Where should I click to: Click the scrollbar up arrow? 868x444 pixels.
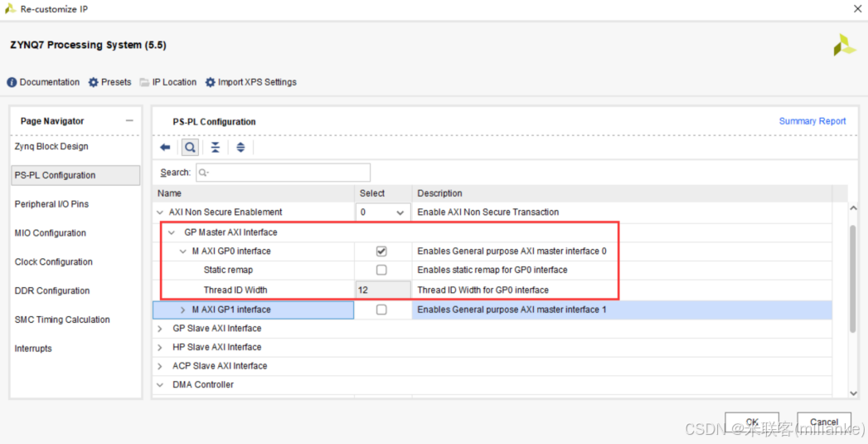pyautogui.click(x=852, y=208)
